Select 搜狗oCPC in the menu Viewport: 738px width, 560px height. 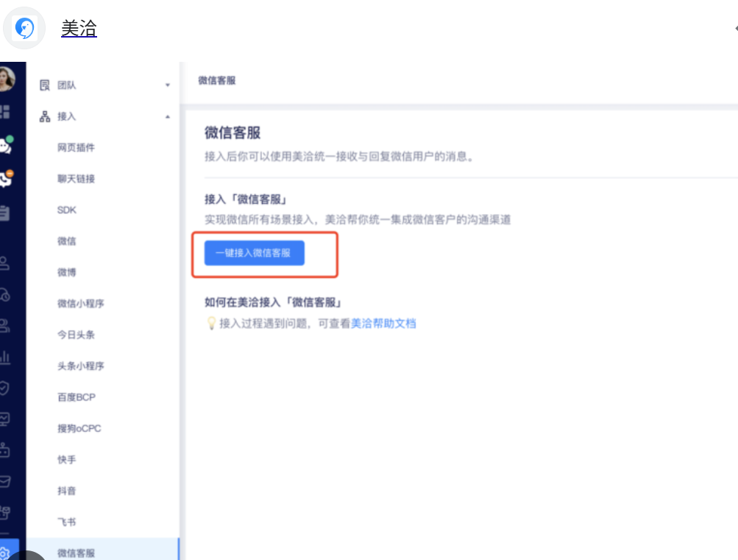click(79, 428)
